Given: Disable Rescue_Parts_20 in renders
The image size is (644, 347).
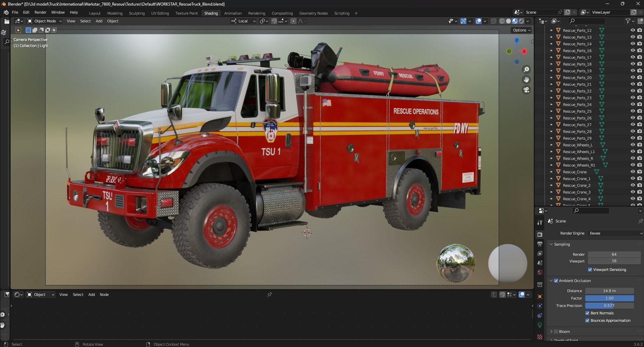Looking at the screenshot, I should point(640,78).
